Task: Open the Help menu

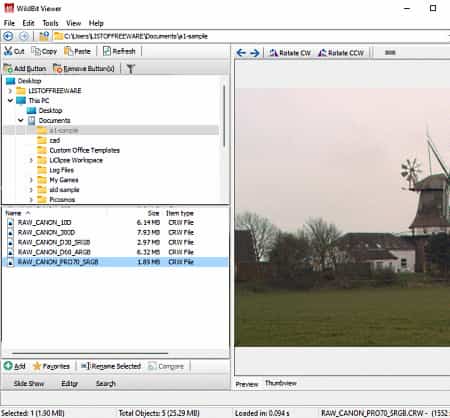Action: 96,23
